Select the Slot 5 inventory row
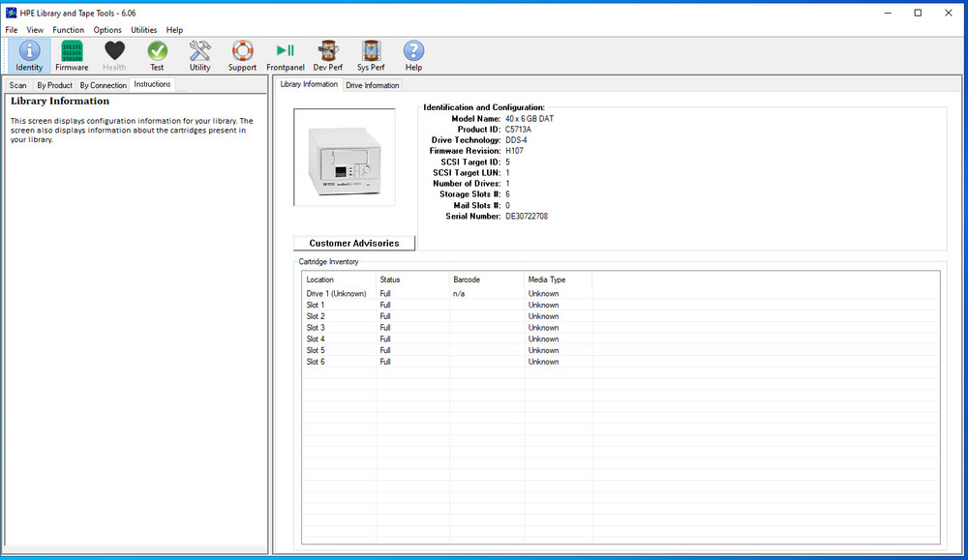Screen dimensions: 968x560 pyautogui.click(x=620, y=350)
